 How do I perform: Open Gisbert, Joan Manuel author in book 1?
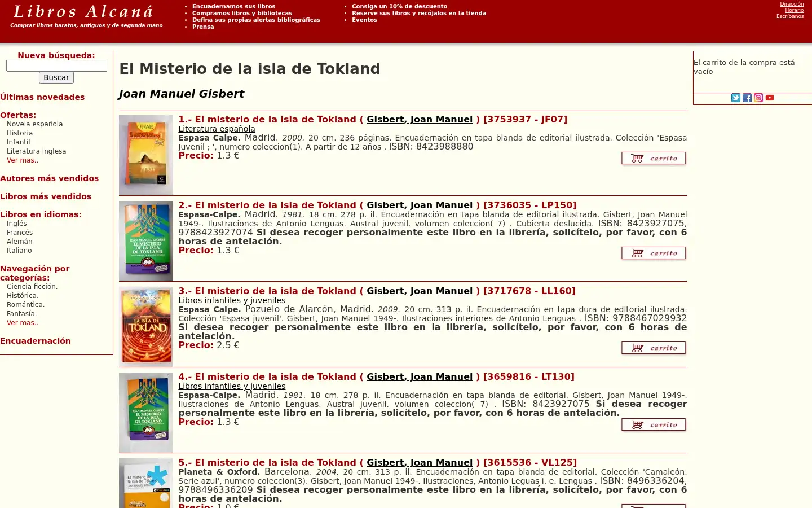[420, 119]
